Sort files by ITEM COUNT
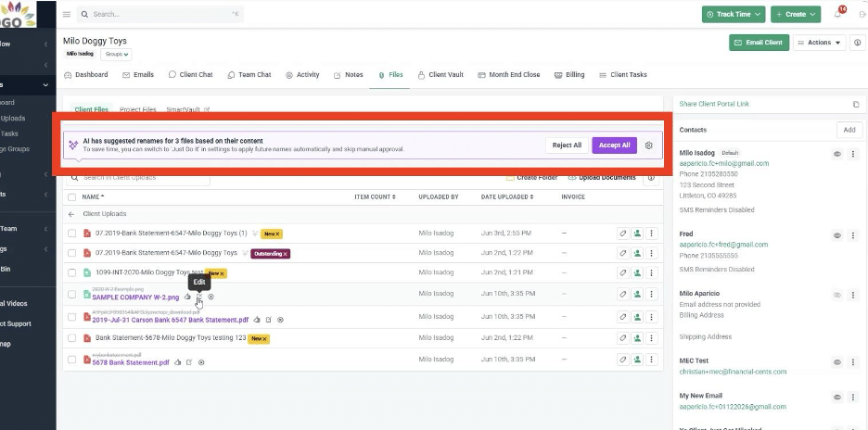Image resolution: width=868 pixels, height=430 pixels. pos(375,197)
